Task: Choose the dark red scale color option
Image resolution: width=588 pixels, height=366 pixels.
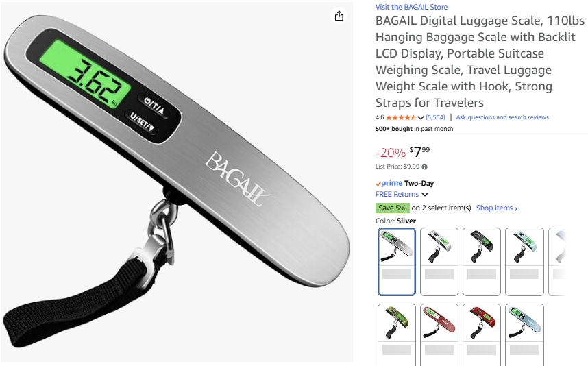Action: [x=482, y=334]
